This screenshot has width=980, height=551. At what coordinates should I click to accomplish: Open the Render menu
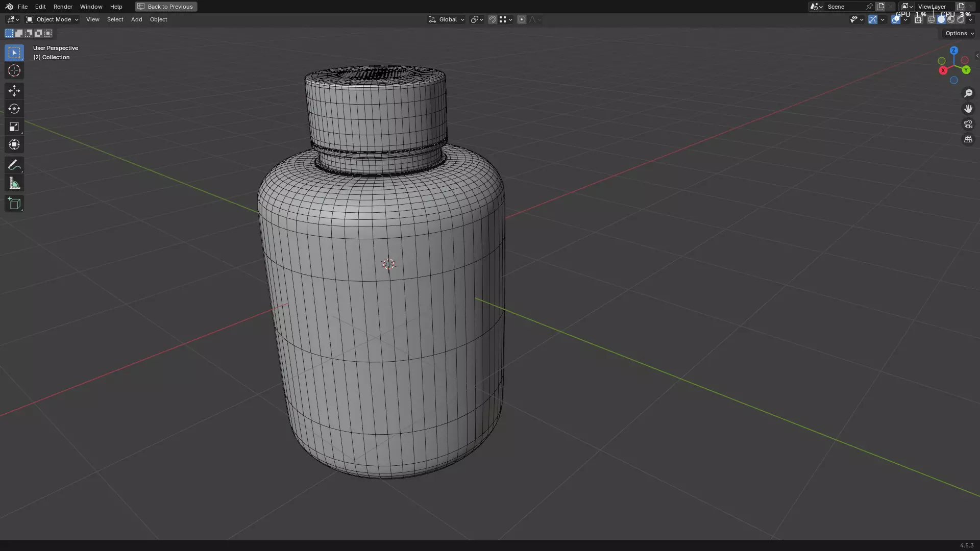(x=63, y=7)
